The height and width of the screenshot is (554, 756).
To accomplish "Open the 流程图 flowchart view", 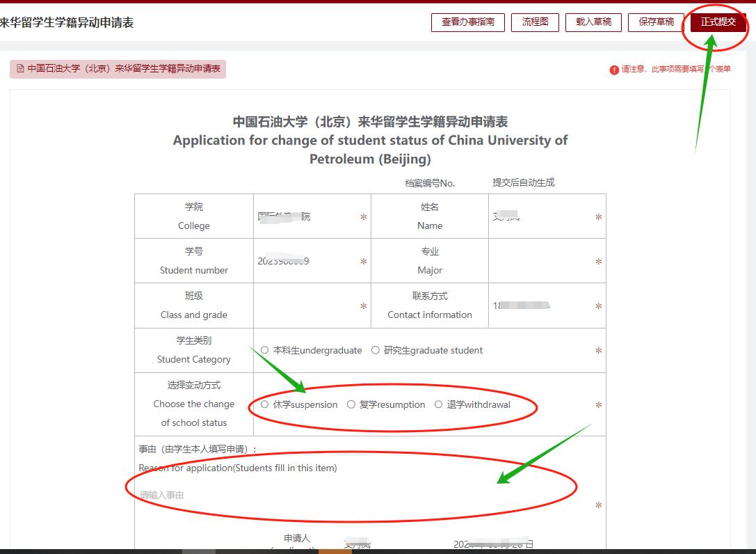I will 535,22.
